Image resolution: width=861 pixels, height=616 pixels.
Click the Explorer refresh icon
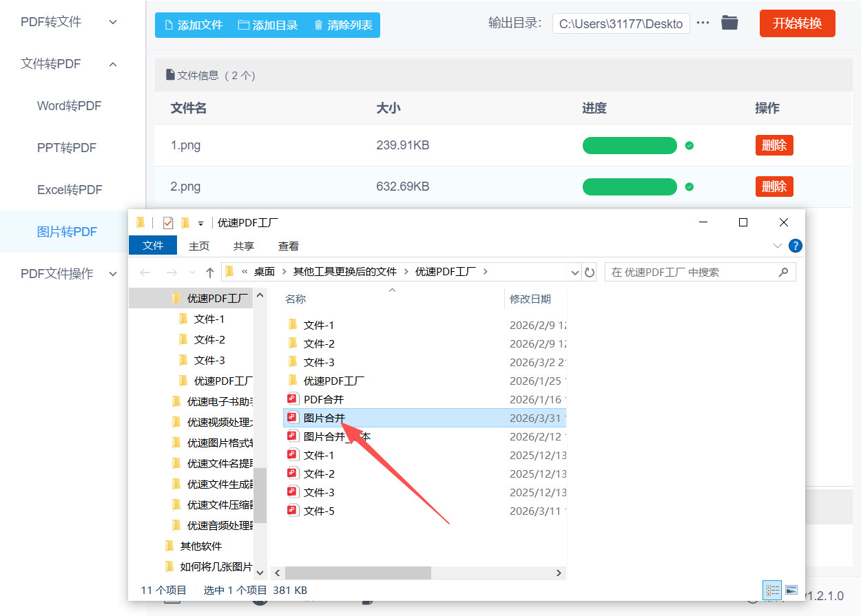coord(590,273)
